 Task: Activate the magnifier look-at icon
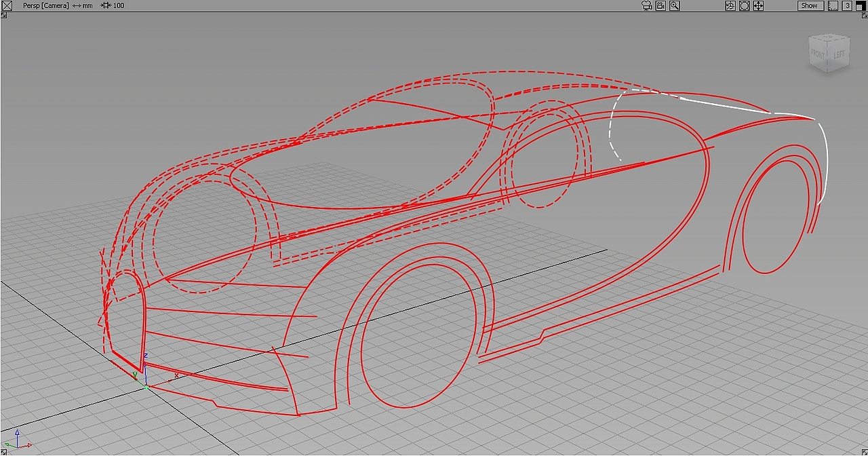pyautogui.click(x=675, y=5)
